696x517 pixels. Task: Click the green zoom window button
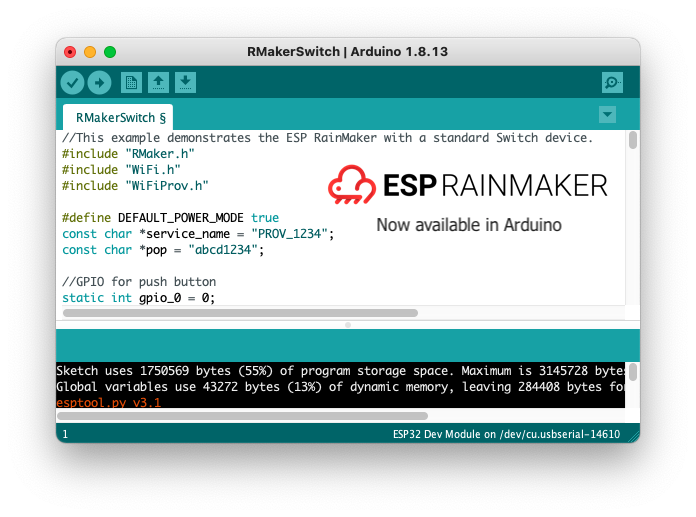point(110,52)
